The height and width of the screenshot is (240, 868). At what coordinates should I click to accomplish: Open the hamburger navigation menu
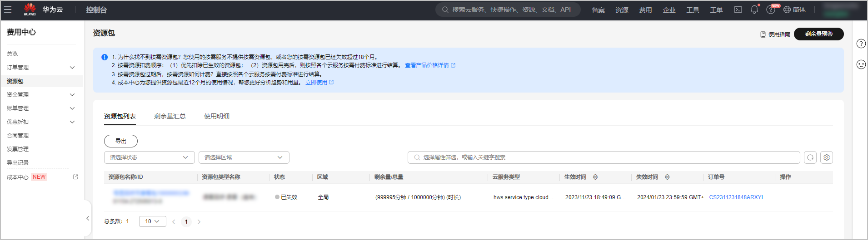tap(8, 10)
